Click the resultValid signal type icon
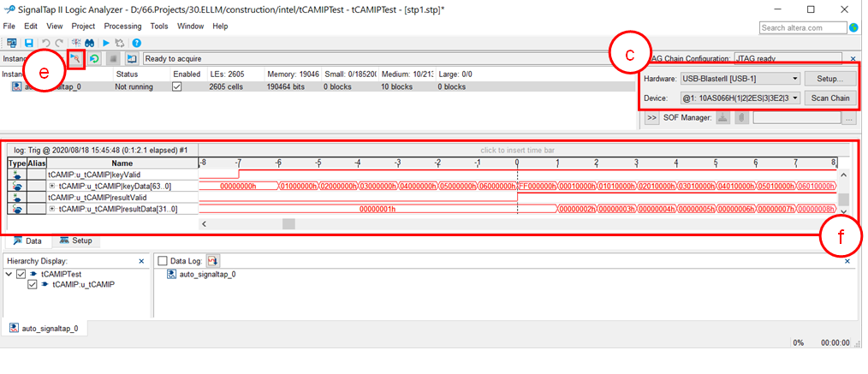The image size is (868, 374). (x=18, y=198)
